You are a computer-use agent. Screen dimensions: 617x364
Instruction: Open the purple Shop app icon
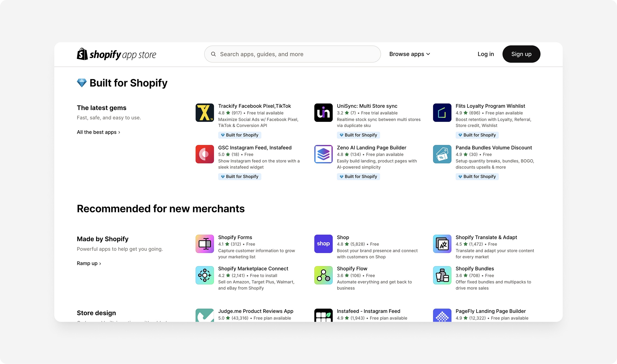pos(323,244)
